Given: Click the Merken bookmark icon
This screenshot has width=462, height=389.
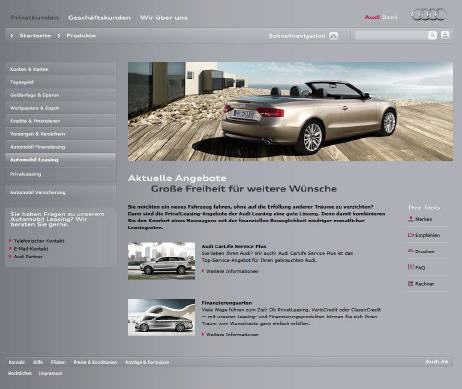Looking at the screenshot, I should click(x=411, y=219).
